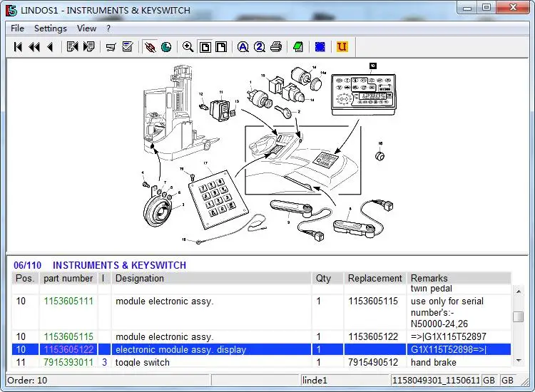Click the parts list scroll up arrow
This screenshot has height=392, width=535.
pyautogui.click(x=519, y=292)
